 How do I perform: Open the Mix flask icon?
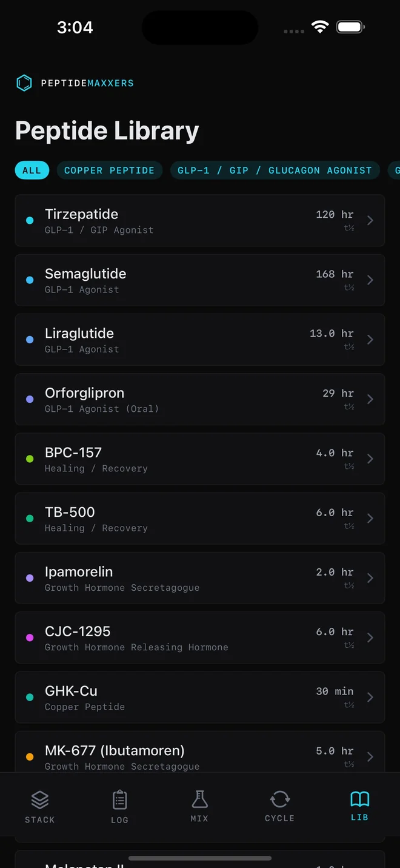click(199, 799)
